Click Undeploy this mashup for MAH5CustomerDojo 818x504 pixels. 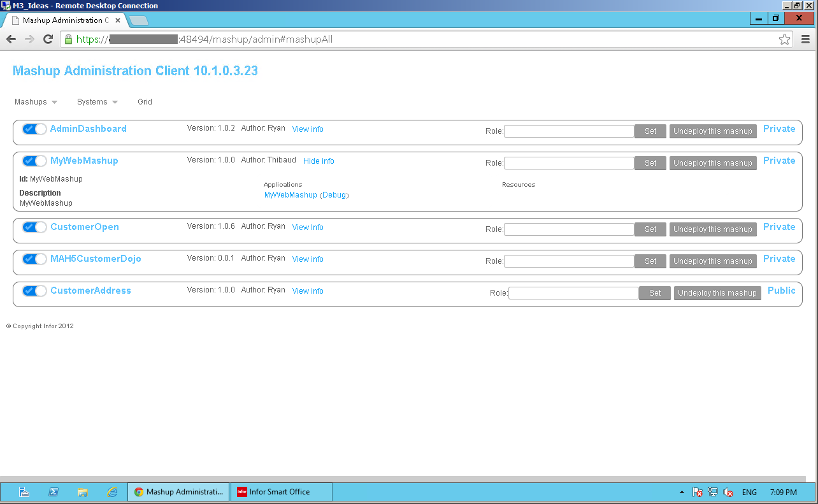712,261
